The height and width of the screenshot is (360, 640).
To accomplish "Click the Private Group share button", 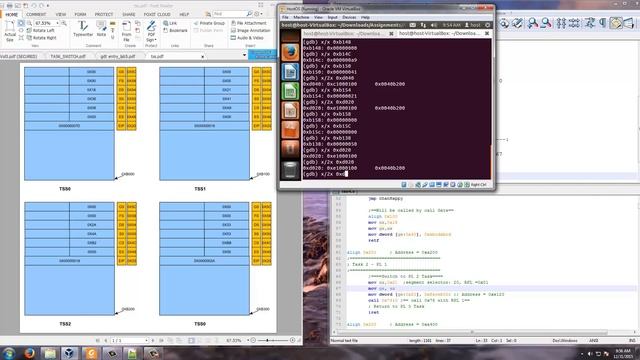I will click(209, 23).
